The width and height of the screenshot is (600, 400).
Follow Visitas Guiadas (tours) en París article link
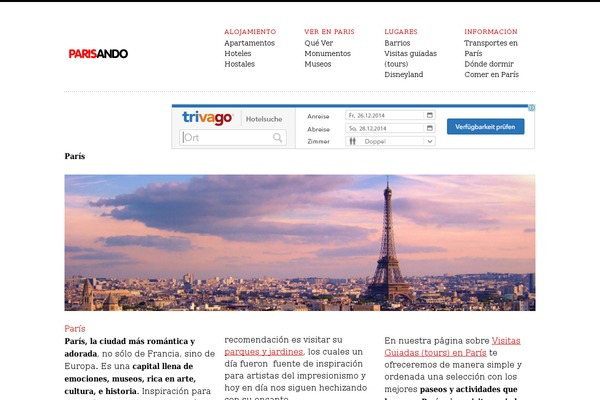pyautogui.click(x=452, y=346)
